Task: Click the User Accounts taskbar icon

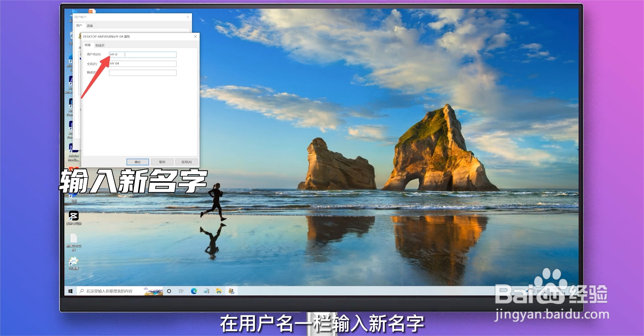Action: 231,291
